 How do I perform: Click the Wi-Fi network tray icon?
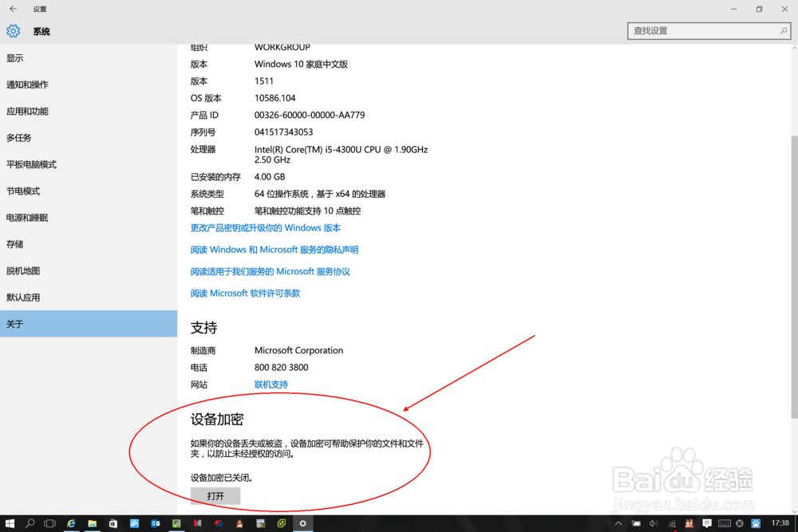pyautogui.click(x=672, y=523)
